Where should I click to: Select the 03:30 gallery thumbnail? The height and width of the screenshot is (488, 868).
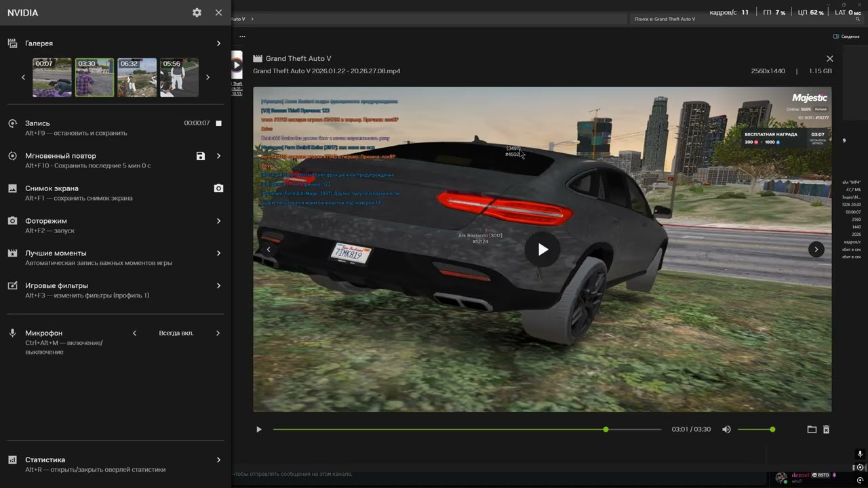[94, 77]
